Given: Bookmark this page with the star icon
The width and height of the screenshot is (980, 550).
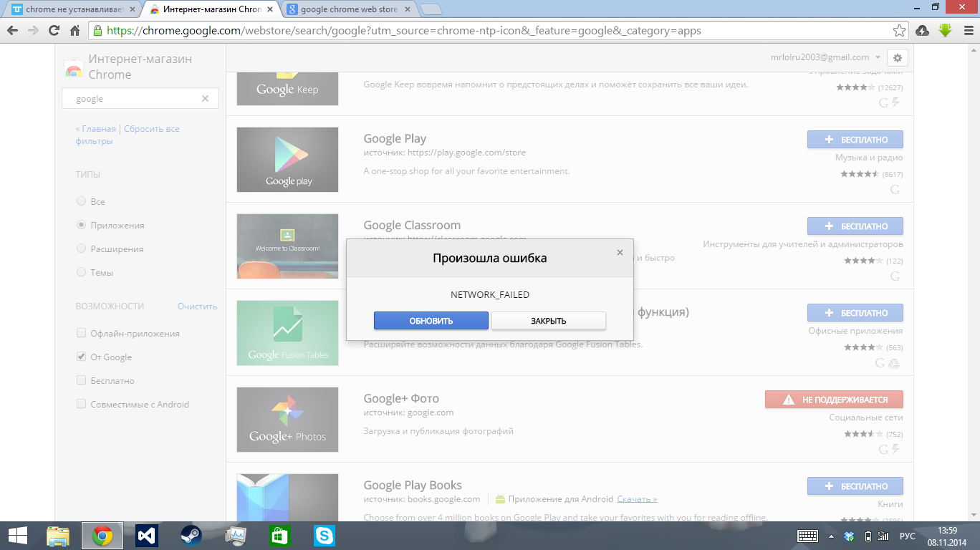Looking at the screenshot, I should click(899, 31).
